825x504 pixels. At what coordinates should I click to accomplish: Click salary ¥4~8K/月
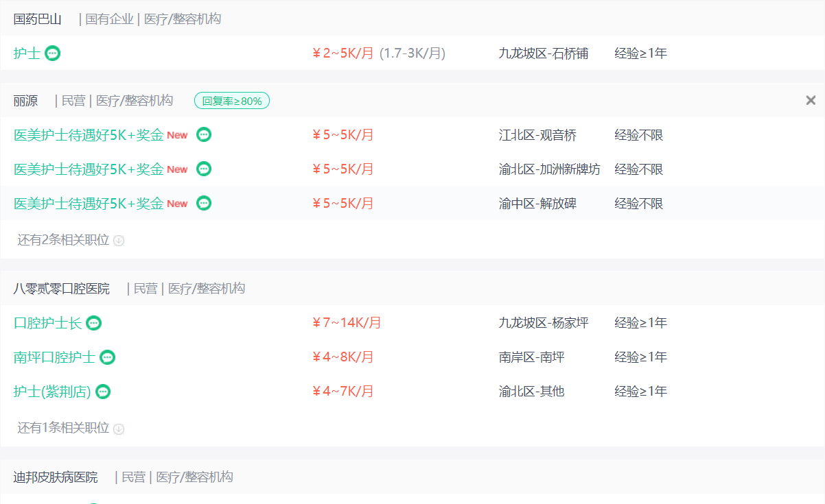(x=343, y=357)
